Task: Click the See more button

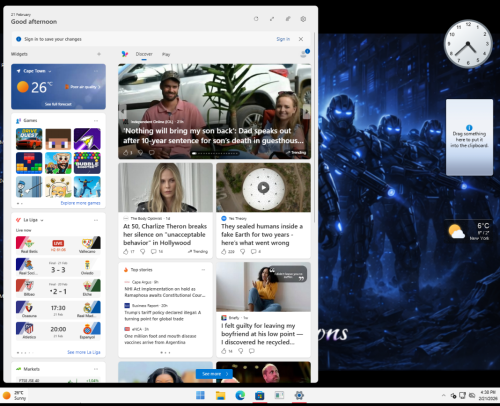Action: (214, 374)
